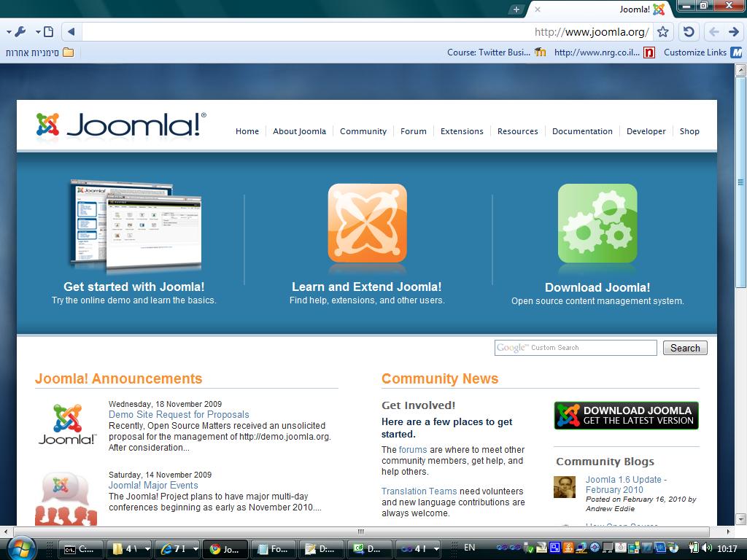Click the Get started demo screenshots image
This screenshot has height=560, width=747.
135,226
